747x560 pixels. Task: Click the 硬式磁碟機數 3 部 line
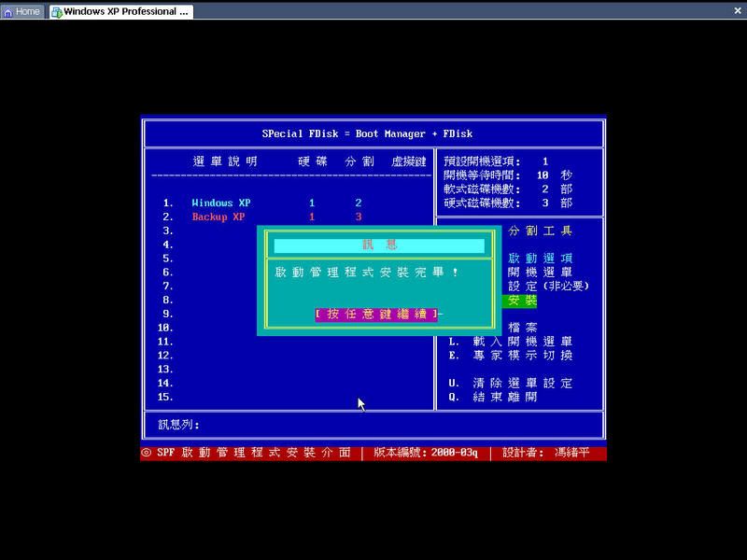click(x=508, y=203)
